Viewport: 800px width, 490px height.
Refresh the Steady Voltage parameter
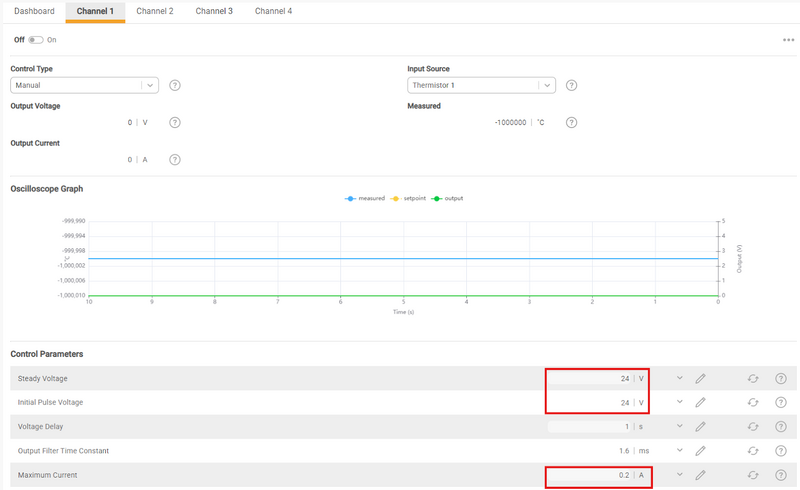753,378
